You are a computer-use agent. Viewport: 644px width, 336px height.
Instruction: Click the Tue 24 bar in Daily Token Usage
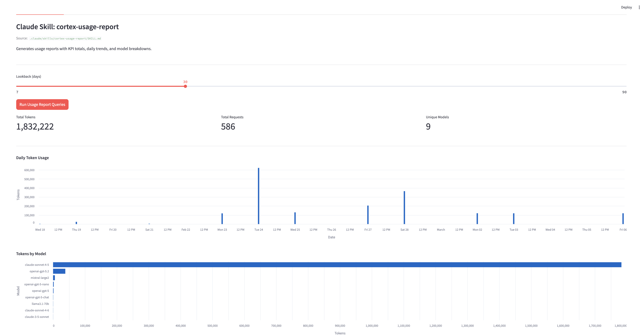(259, 196)
